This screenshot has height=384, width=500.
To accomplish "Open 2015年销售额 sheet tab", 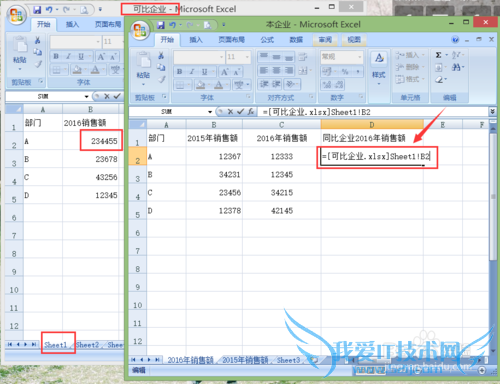I will [245, 360].
